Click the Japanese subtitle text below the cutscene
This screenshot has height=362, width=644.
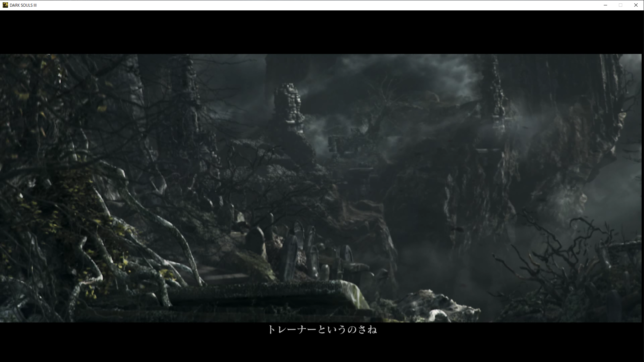tap(322, 330)
